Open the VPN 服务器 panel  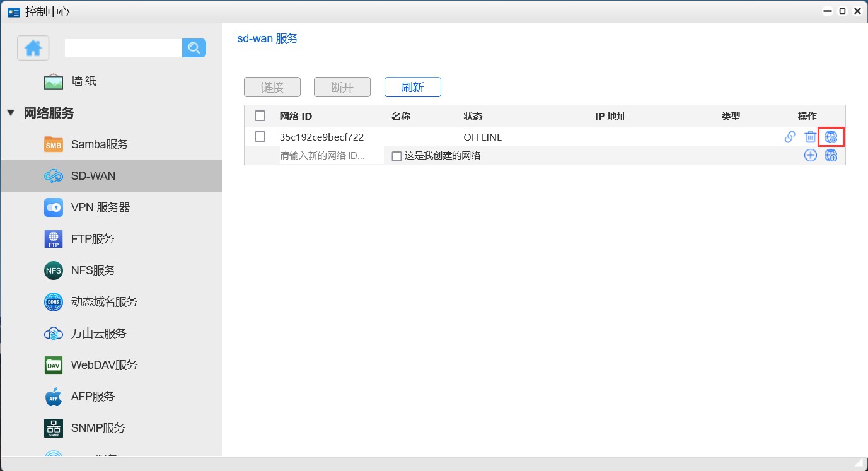(100, 207)
